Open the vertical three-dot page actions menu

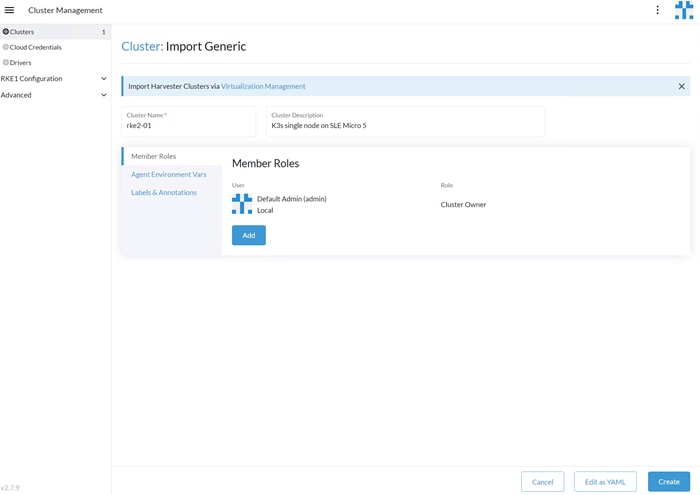click(657, 10)
